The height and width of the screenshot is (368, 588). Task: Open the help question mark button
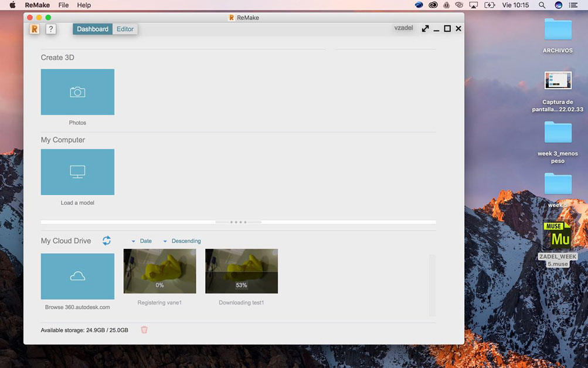point(51,29)
